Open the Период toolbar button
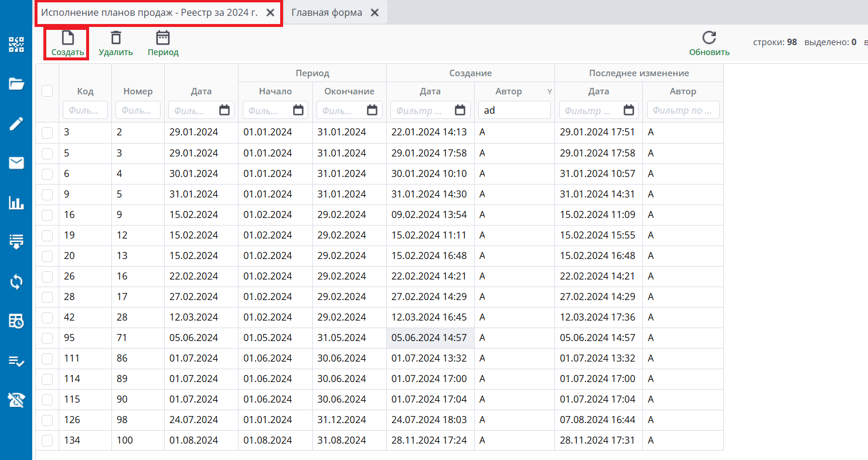 click(163, 44)
